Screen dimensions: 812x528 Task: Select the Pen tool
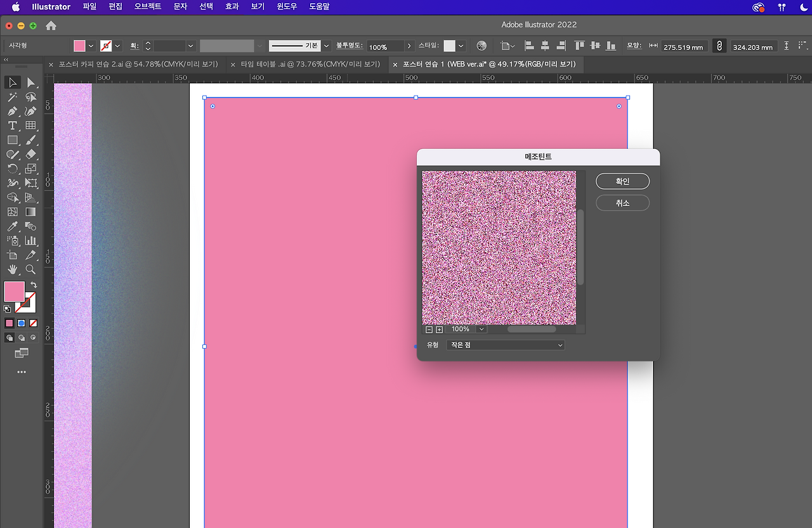12,112
